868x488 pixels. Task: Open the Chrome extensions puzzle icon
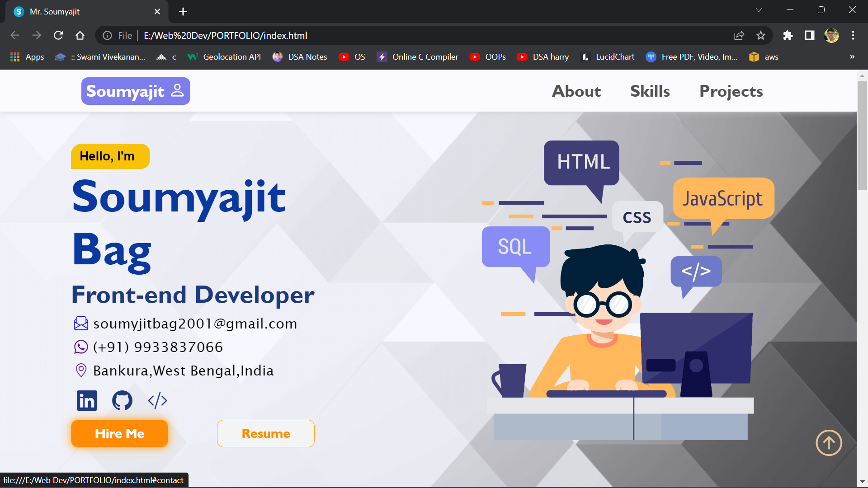coord(788,35)
